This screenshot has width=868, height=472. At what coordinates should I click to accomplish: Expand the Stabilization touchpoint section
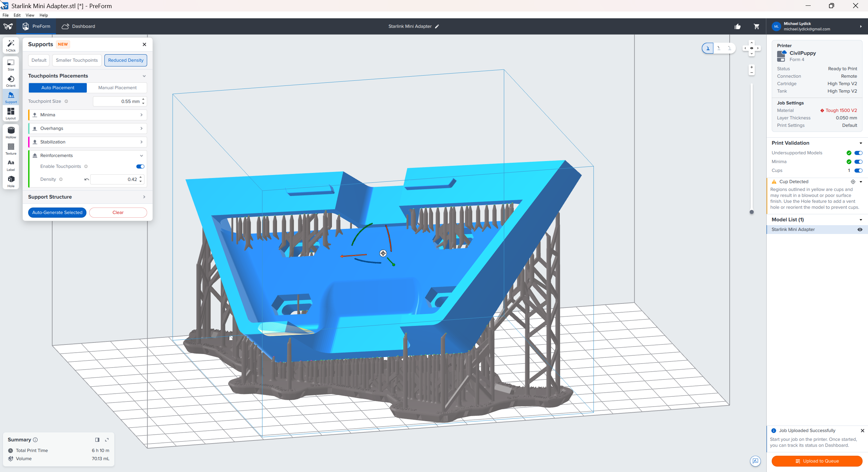(x=88, y=142)
